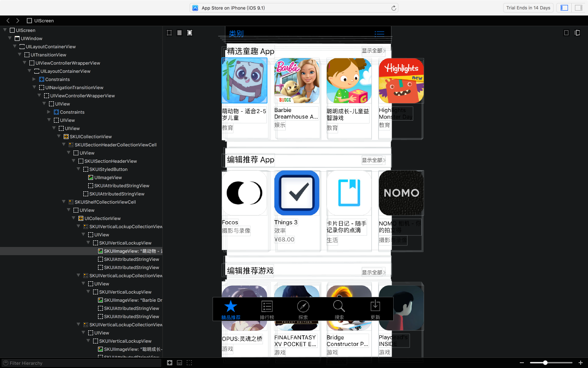The height and width of the screenshot is (368, 588).
Task: Select the highlighted SKUIImageView "萌动物" row
Action: coord(81,251)
